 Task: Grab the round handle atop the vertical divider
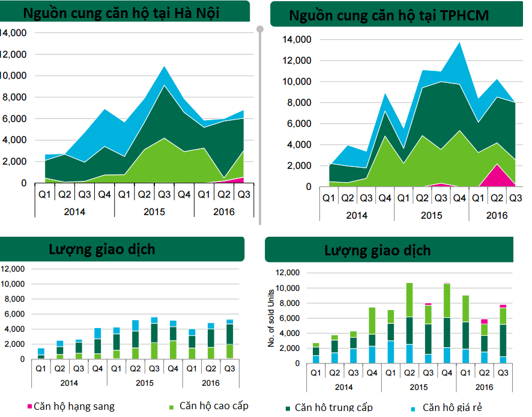(x=260, y=29)
